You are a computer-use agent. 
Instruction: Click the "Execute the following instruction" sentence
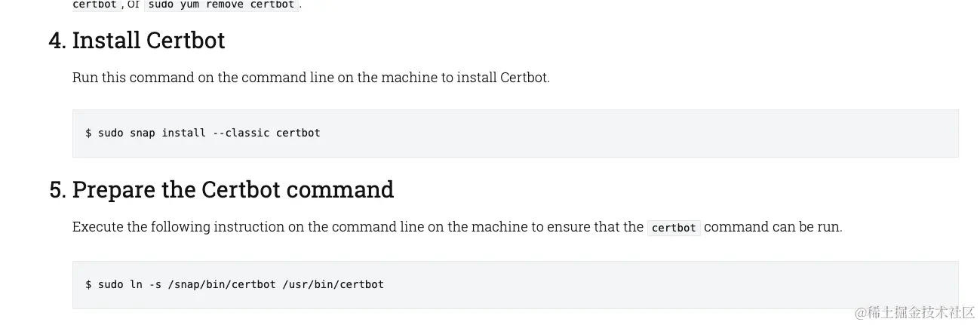(457, 227)
